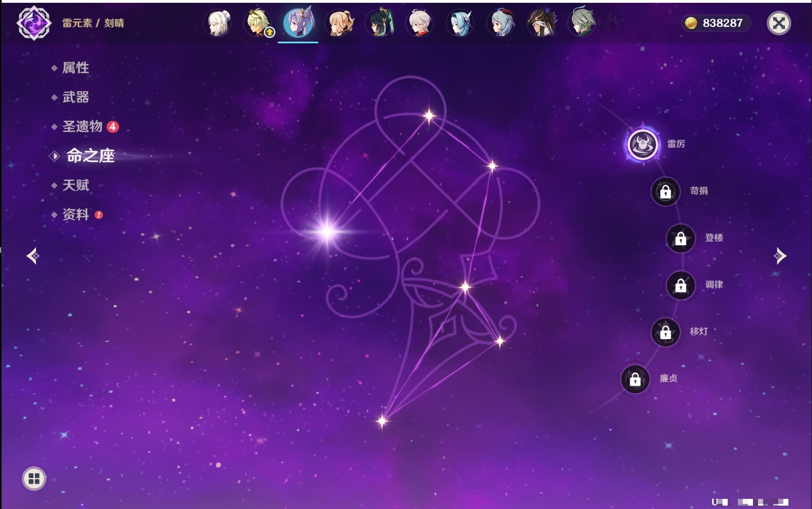Close the character screen with X

[779, 23]
